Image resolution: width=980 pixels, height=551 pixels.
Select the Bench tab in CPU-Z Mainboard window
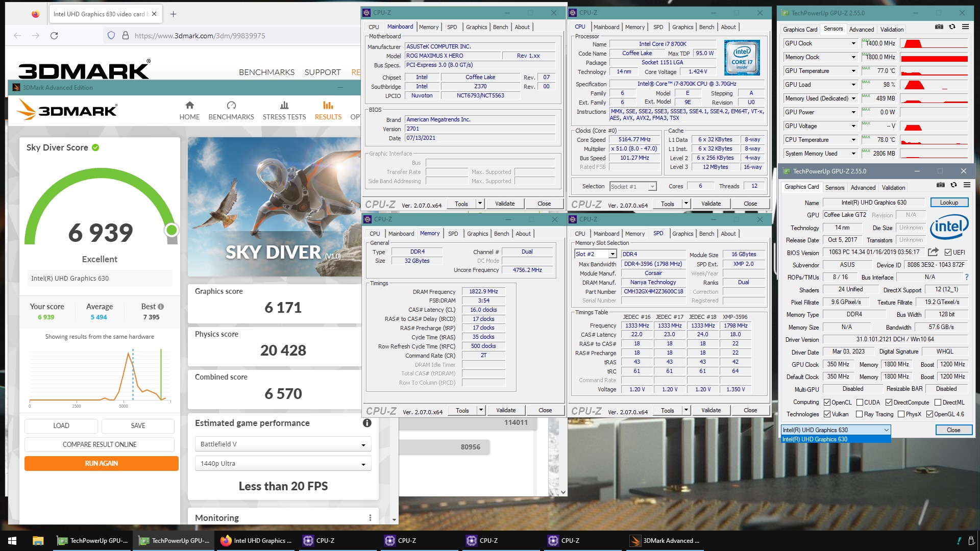tap(500, 27)
